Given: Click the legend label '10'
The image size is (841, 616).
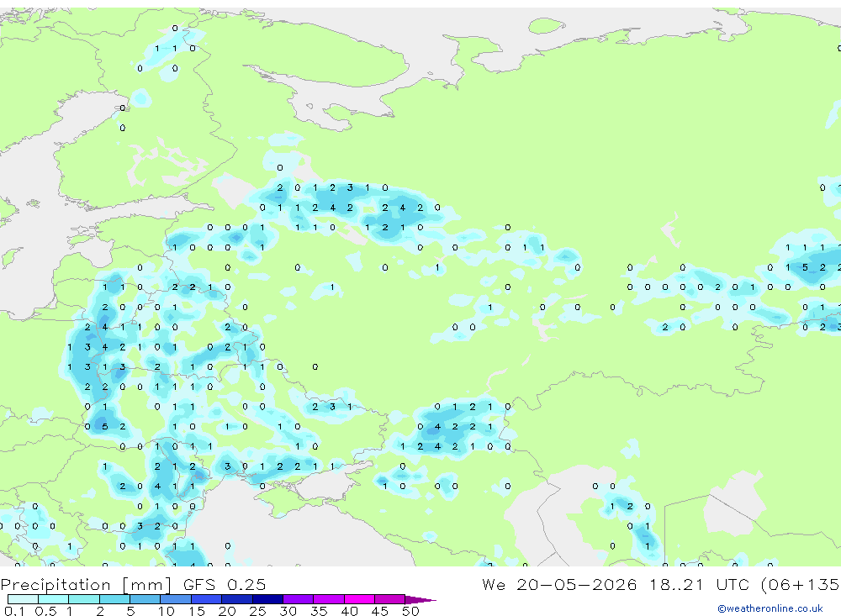Looking at the screenshot, I should click(x=167, y=611).
